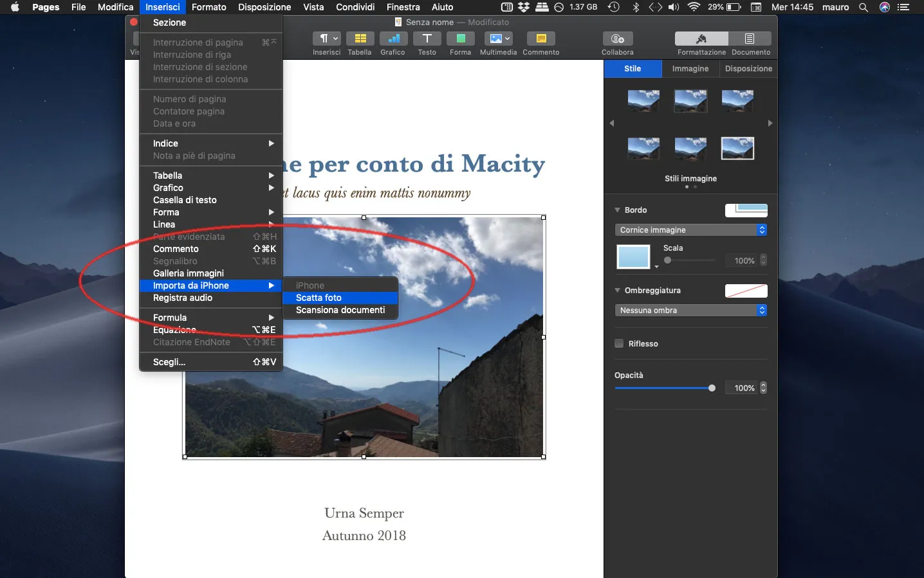Screen dimensions: 924x578
Task: Click Scegli... in the Inserisci menu
Action: [211, 362]
